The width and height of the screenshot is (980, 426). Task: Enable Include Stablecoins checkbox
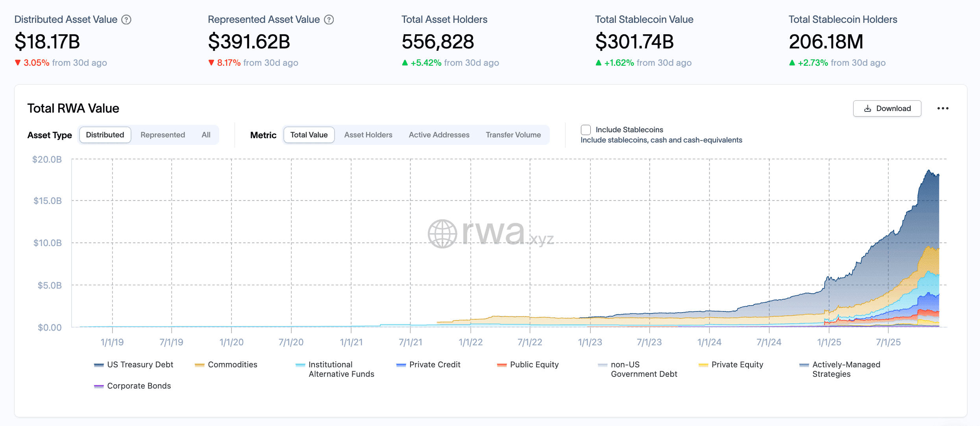point(586,130)
